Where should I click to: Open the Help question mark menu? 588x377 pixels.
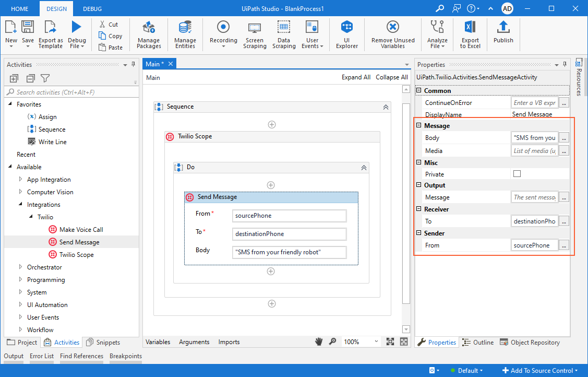coord(473,8)
